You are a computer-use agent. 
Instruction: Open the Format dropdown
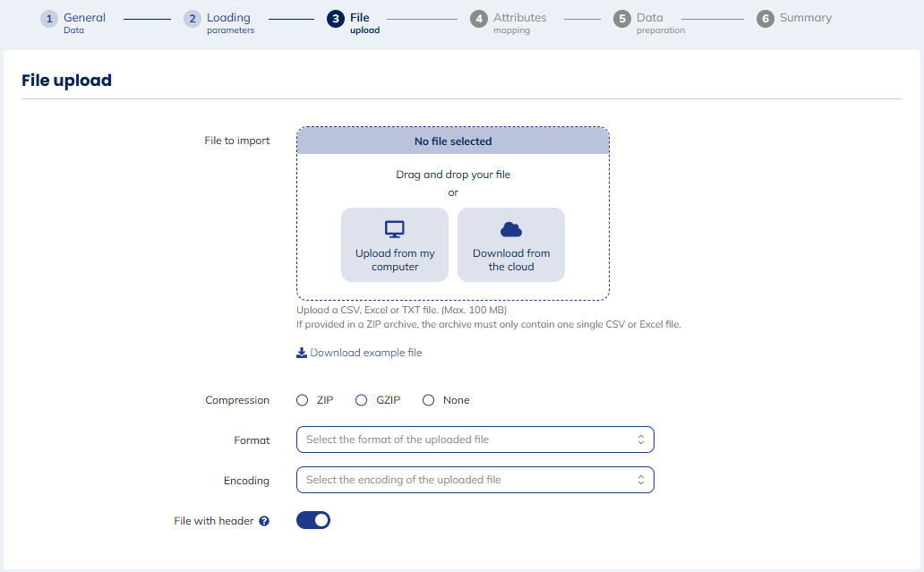pyautogui.click(x=475, y=440)
